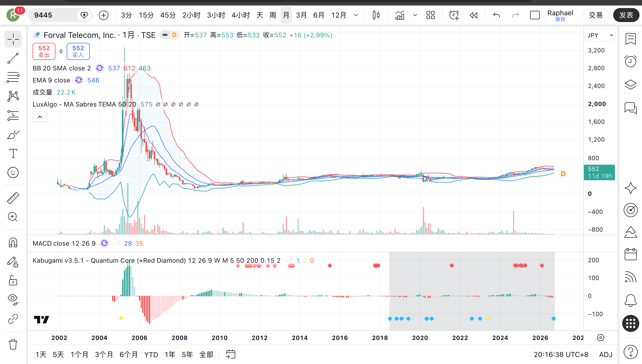
Task: Switch to the 4小时 interval
Action: (x=240, y=15)
